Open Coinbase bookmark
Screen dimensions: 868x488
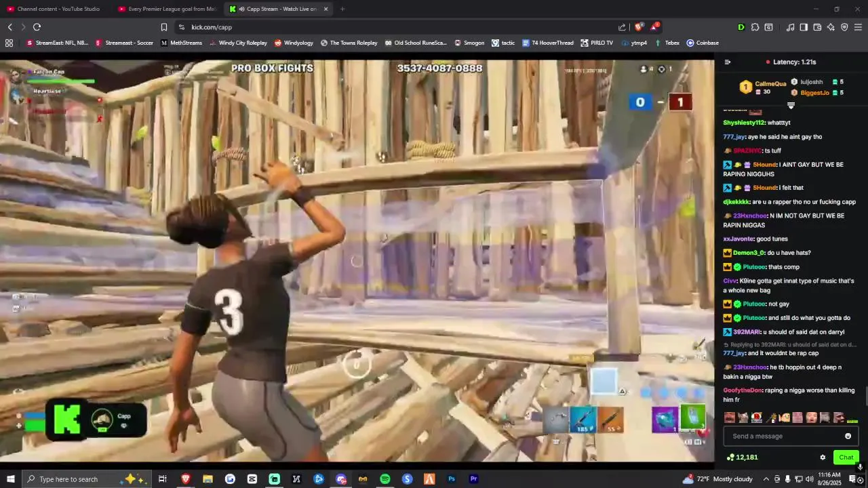(x=703, y=43)
